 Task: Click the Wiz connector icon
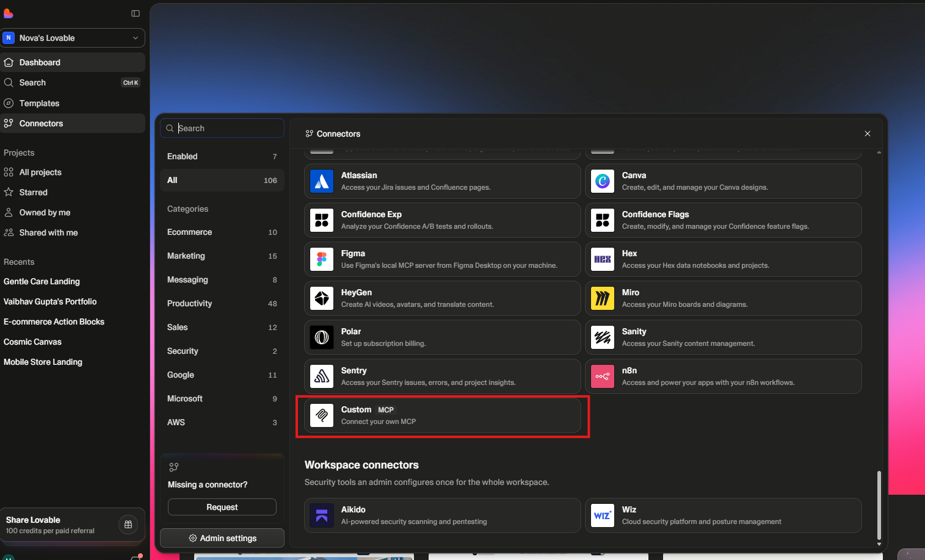[603, 515]
